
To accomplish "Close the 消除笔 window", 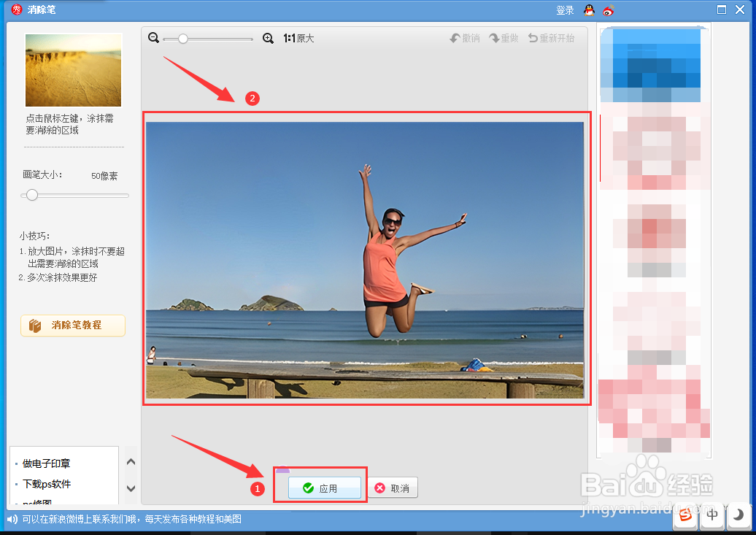I will pos(740,9).
